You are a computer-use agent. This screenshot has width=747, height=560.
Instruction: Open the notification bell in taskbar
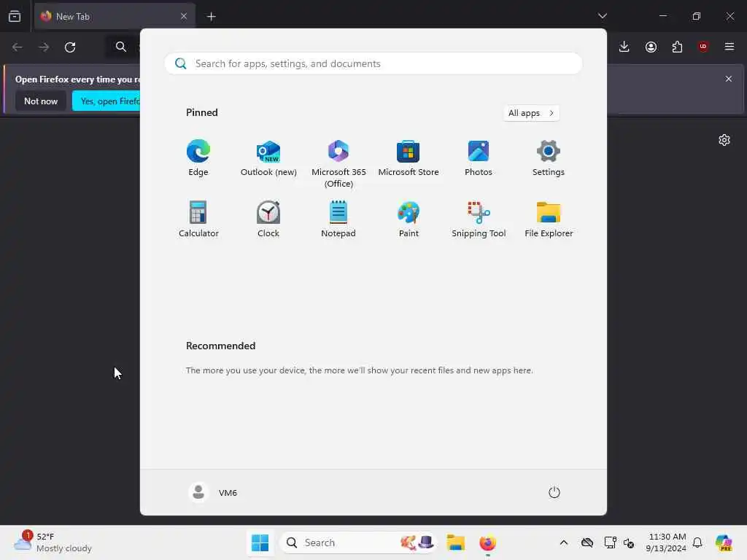pyautogui.click(x=697, y=542)
